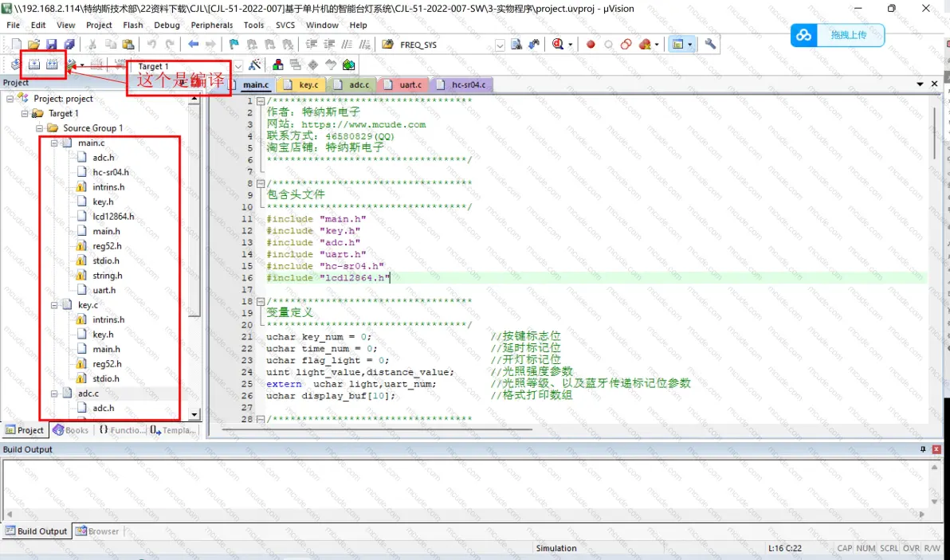Insert a breakpoint with the red dot

click(x=591, y=44)
